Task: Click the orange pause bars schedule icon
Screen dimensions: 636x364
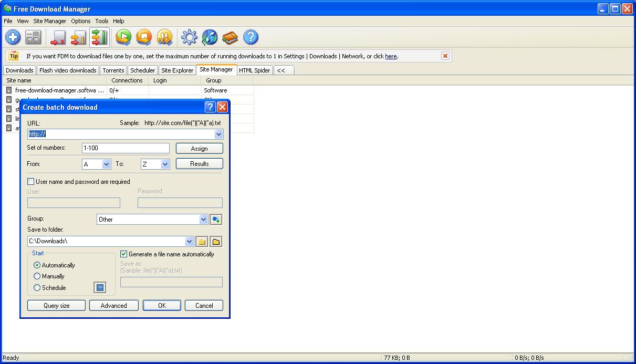Action: tap(164, 37)
